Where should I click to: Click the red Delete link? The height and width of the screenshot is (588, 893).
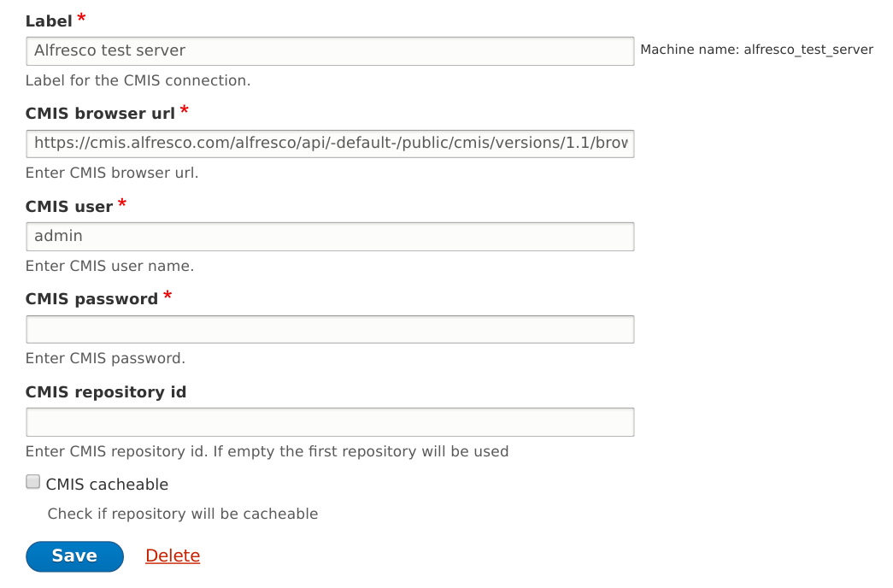pos(173,556)
